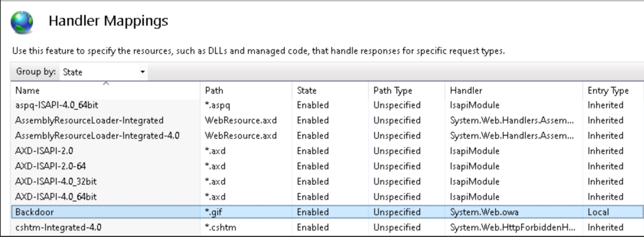The image size is (644, 237).
Task: Select the AXD-ISAPI-4.0_64bit handler row
Action: [x=56, y=197]
